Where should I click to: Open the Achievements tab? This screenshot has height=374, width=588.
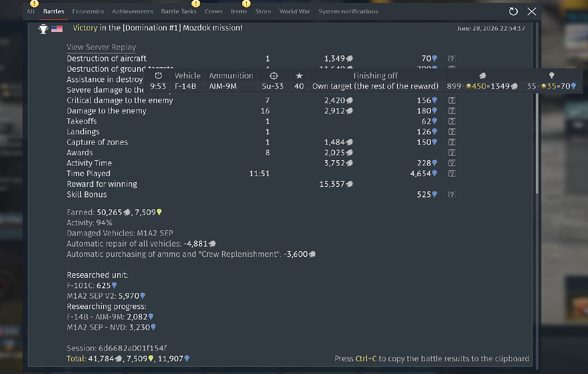click(132, 12)
